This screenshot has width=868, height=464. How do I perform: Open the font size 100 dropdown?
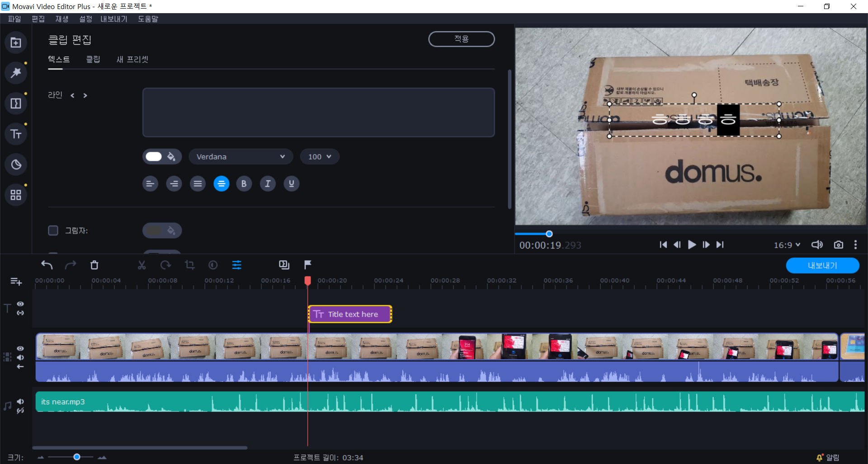pos(320,157)
